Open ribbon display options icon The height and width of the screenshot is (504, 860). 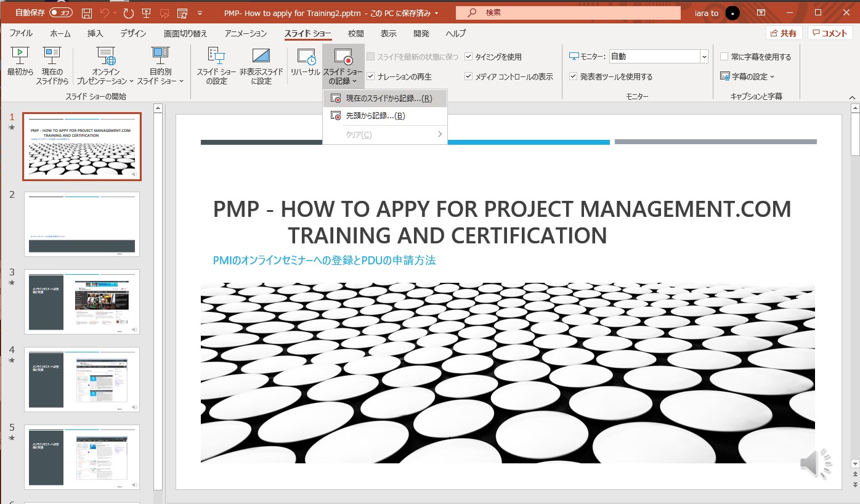click(761, 13)
